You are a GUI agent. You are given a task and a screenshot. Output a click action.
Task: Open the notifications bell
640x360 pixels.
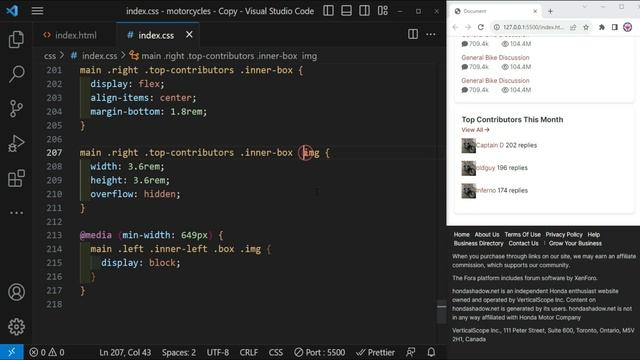point(431,352)
